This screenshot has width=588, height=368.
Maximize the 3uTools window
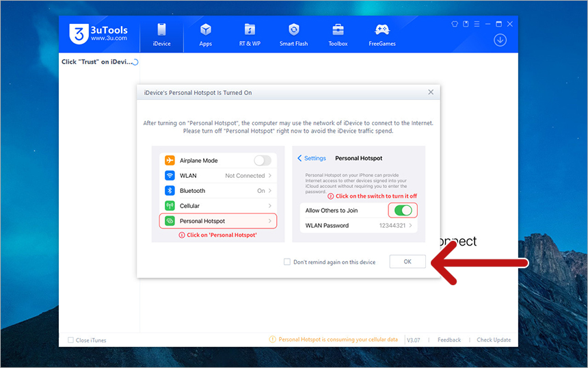point(498,24)
